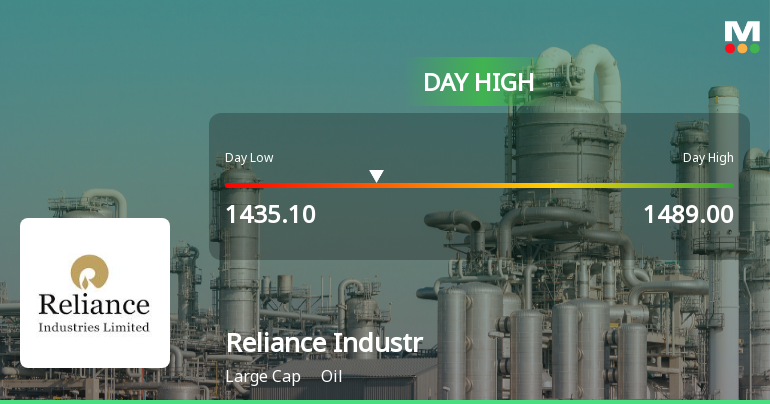Click the red-to-green day range bar
Image resolution: width=770 pixels, height=404 pixels.
pyautogui.click(x=479, y=186)
